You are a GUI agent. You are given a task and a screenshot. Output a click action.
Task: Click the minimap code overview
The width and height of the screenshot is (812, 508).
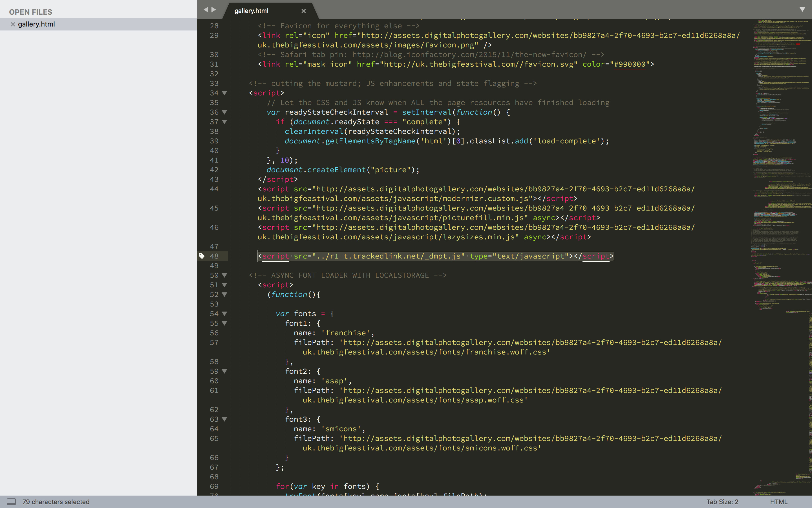(781, 257)
